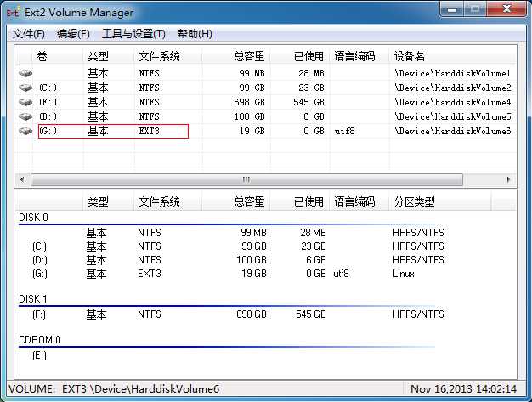Click the drive icon beside (C:) volume

[25, 88]
